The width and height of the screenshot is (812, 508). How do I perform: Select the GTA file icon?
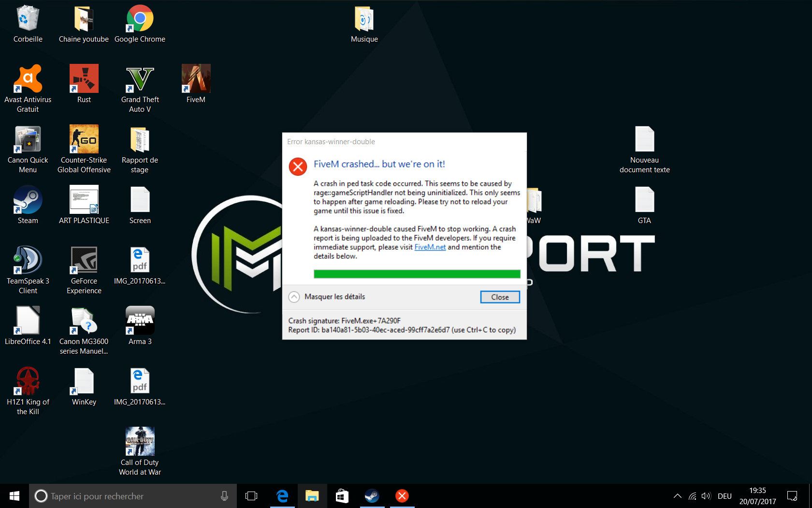(x=644, y=205)
